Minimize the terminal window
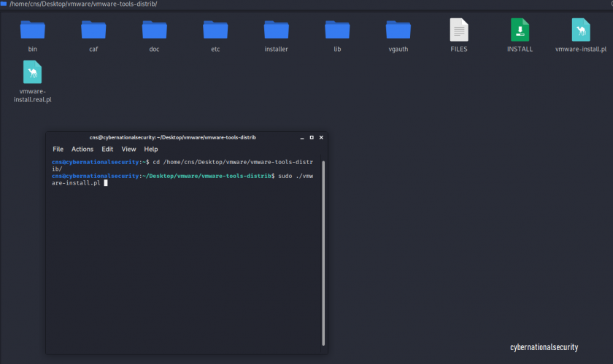The width and height of the screenshot is (613, 364). 302,138
